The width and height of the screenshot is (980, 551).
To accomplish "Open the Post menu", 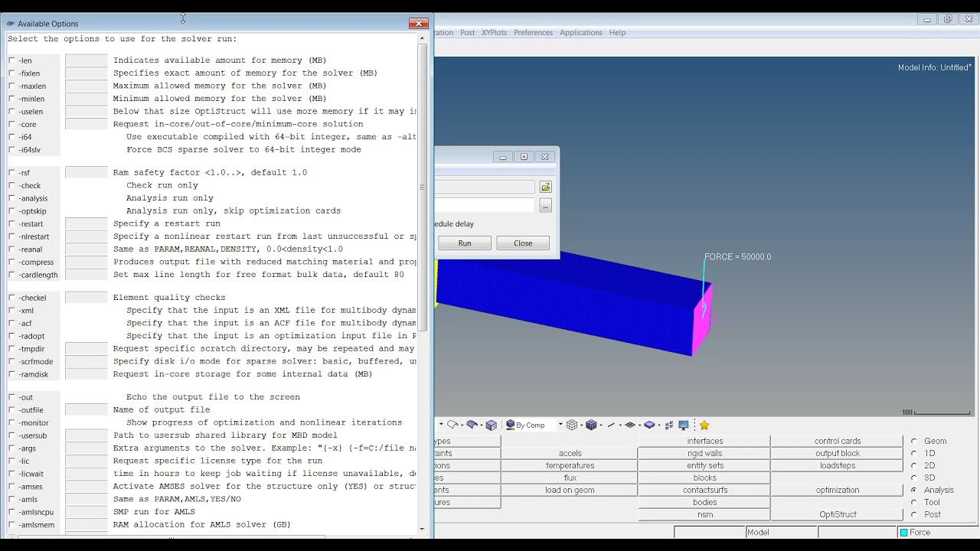I will [467, 32].
